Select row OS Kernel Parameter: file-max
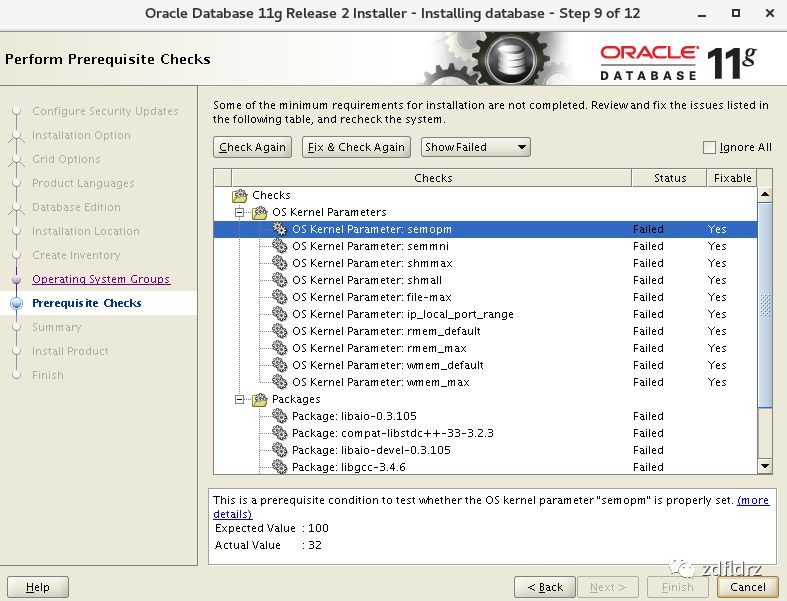 [485, 297]
